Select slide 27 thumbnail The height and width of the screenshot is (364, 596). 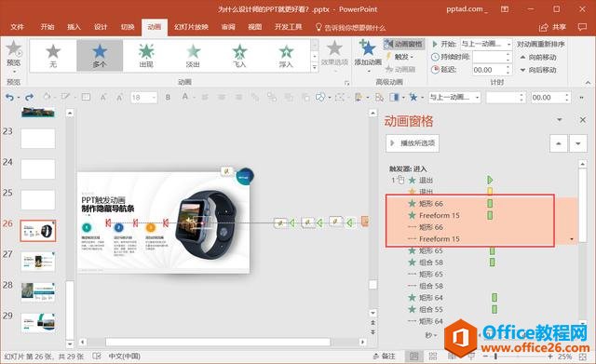[x=38, y=262]
